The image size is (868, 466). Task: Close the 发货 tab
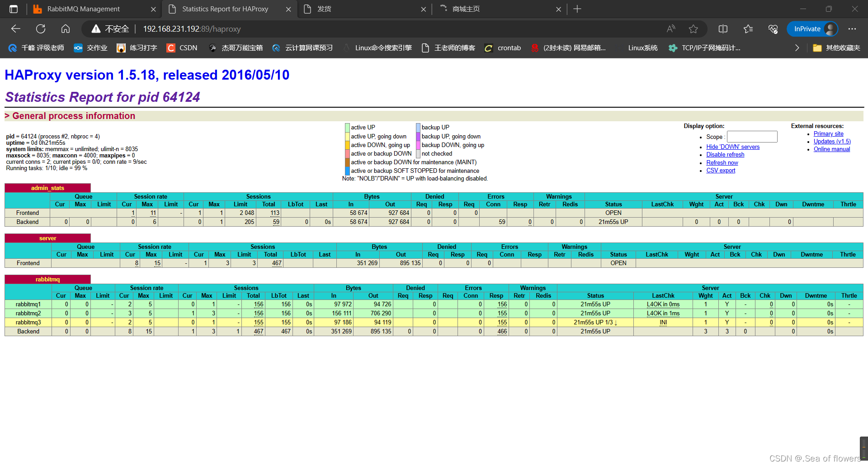pos(424,9)
